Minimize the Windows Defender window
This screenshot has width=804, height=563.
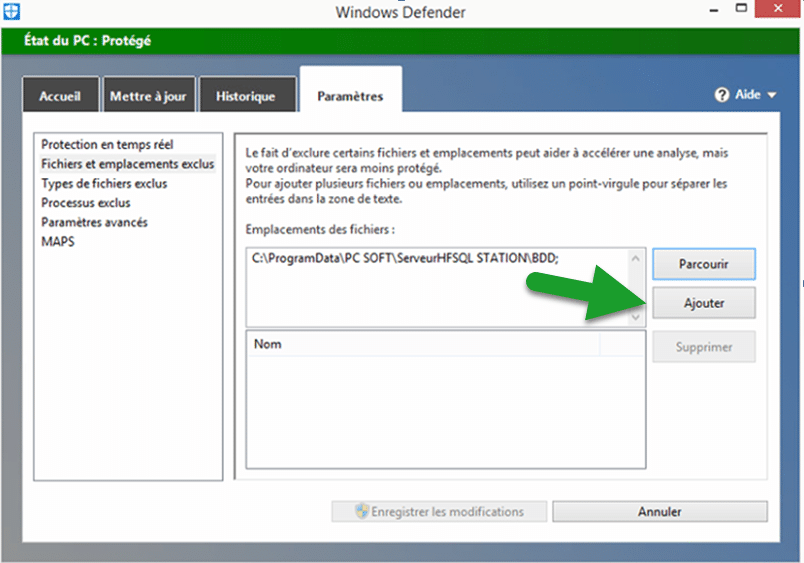click(714, 9)
